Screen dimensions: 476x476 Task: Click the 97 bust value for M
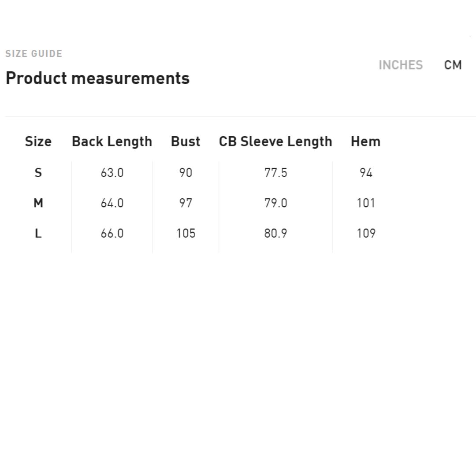[186, 203]
